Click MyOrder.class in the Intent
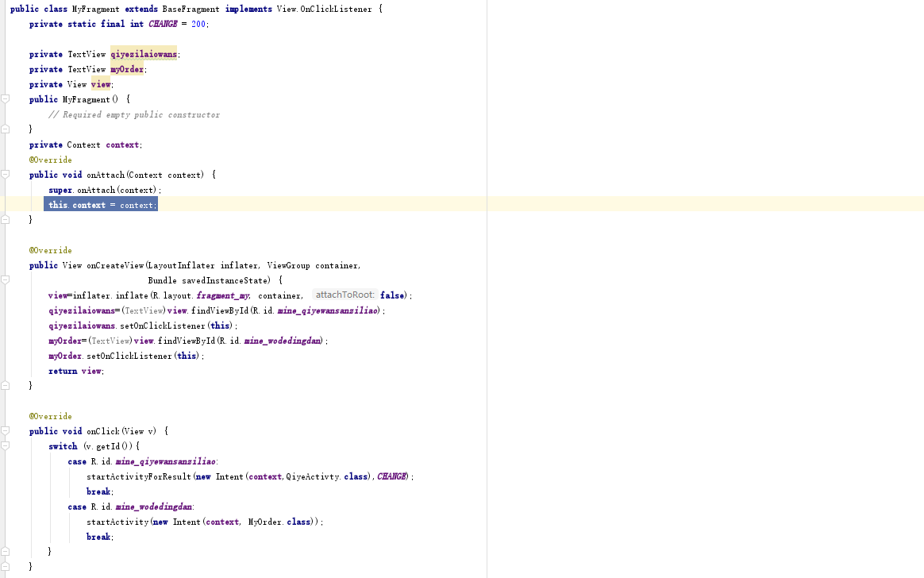The height and width of the screenshot is (578, 924). 279,522
